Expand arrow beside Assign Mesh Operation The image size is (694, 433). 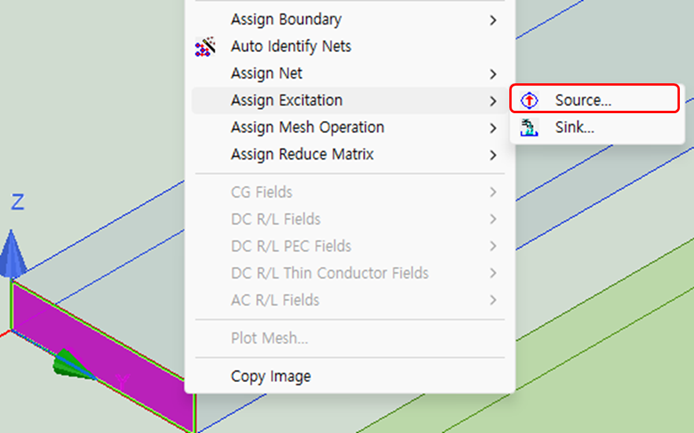pos(493,127)
